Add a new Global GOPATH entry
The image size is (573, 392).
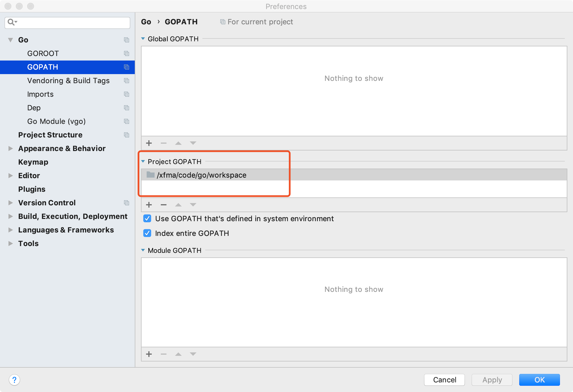149,143
